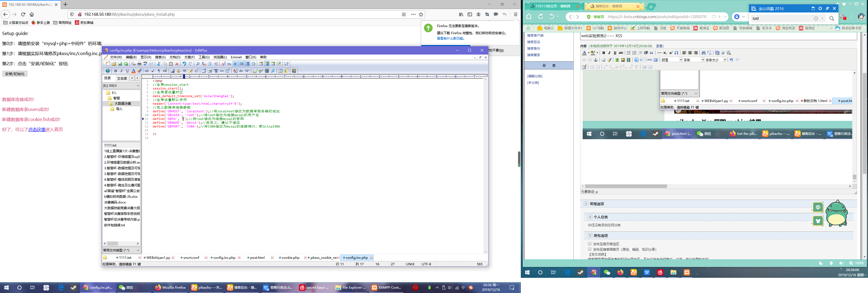Viewport: 868px width, 293px height.
Task: Open the 搜索(S) menu in EditPlus
Action: coord(160,57)
